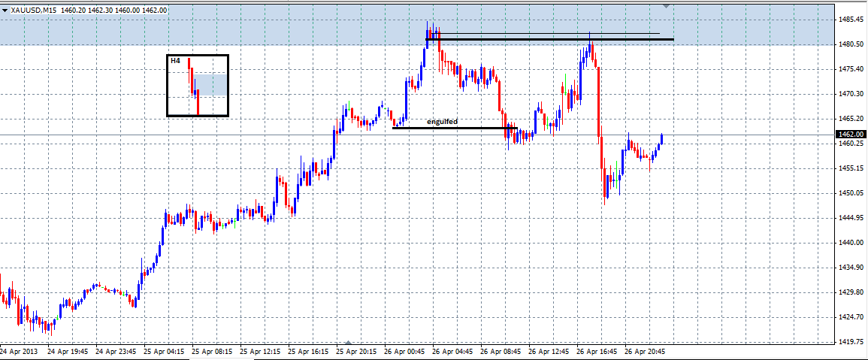Click the 1440.00 price axis label

tap(851, 242)
